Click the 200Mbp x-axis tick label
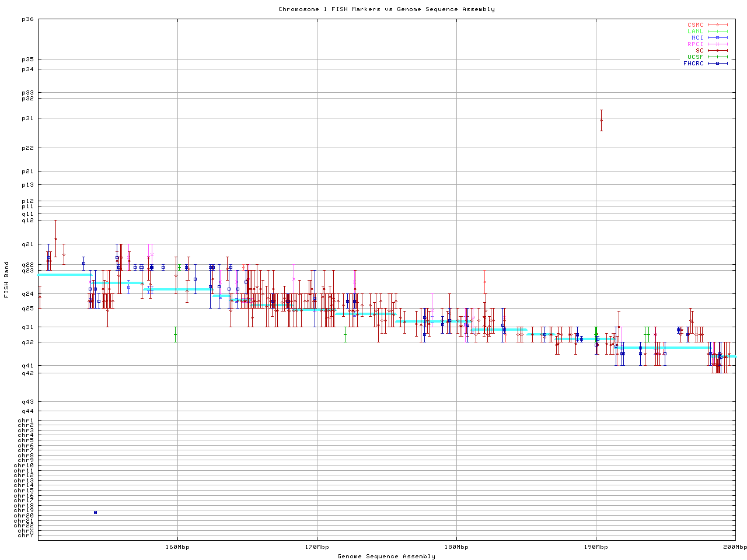Image resolution: width=747 pixels, height=560 pixels. pyautogui.click(x=735, y=547)
